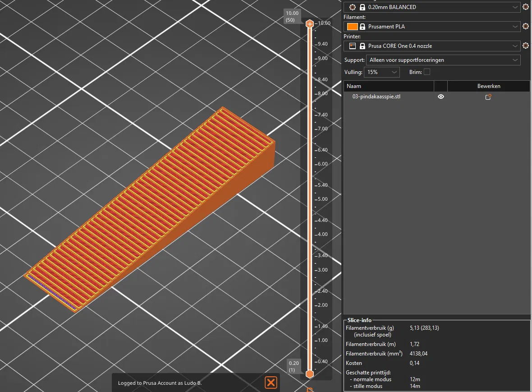Click the filament length value 1,72
Viewport: 532px width, 392px height.
coord(414,344)
